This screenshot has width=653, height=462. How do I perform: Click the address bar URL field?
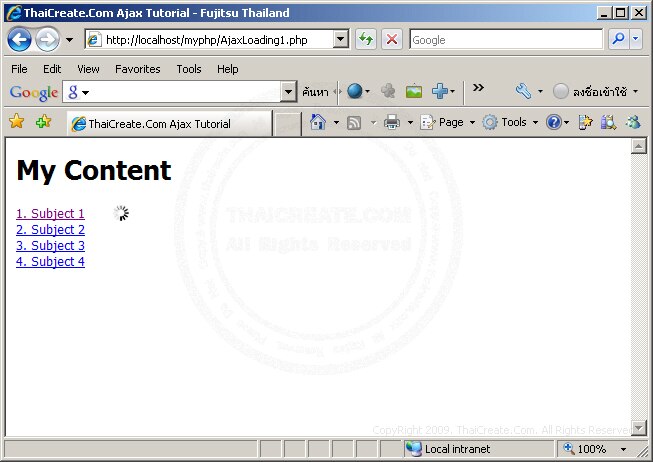[209, 40]
